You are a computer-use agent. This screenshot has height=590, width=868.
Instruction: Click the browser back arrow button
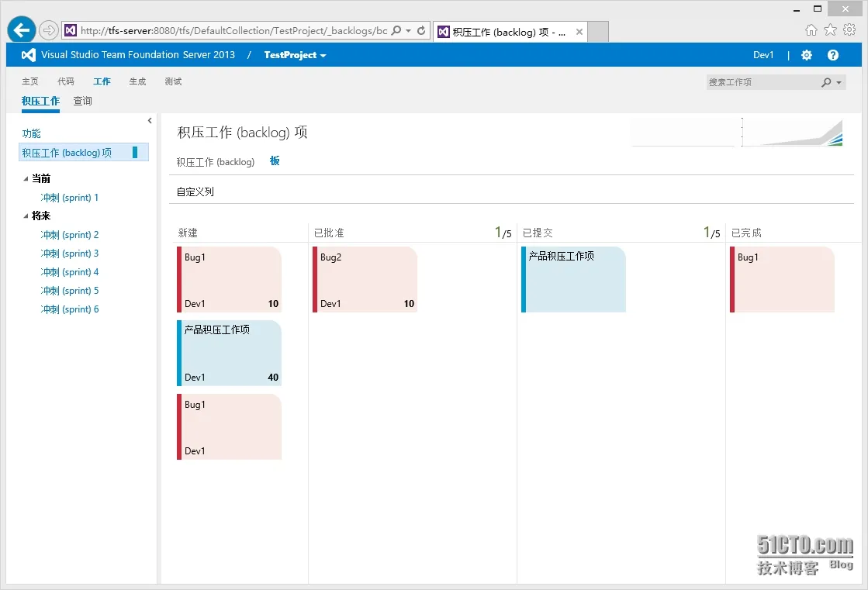[x=22, y=30]
